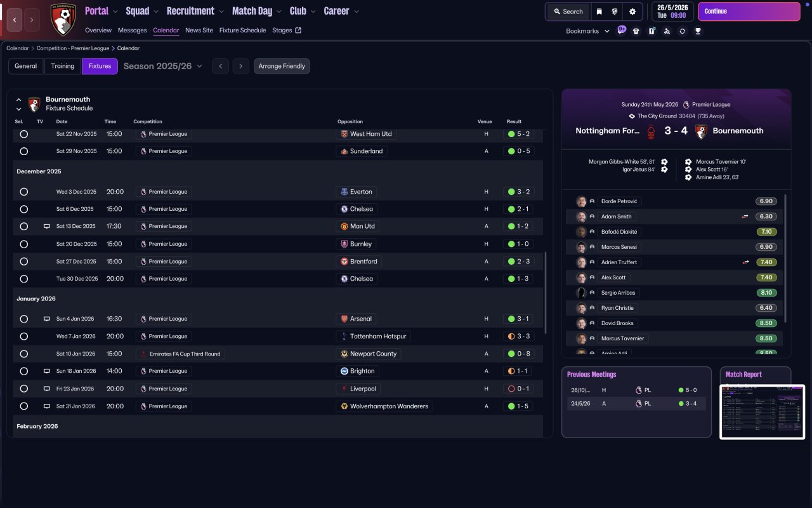Open the Fixture Schedule sub-tab
The height and width of the screenshot is (508, 812).
coord(243,30)
